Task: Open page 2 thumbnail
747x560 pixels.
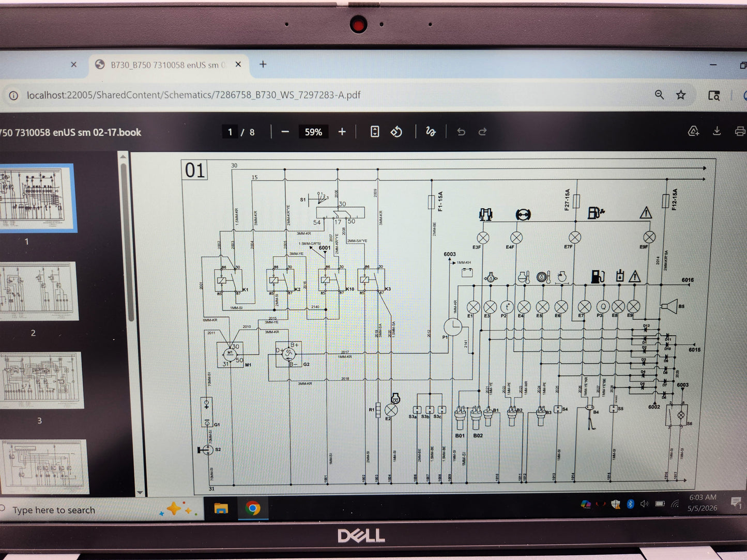Action: click(38, 291)
